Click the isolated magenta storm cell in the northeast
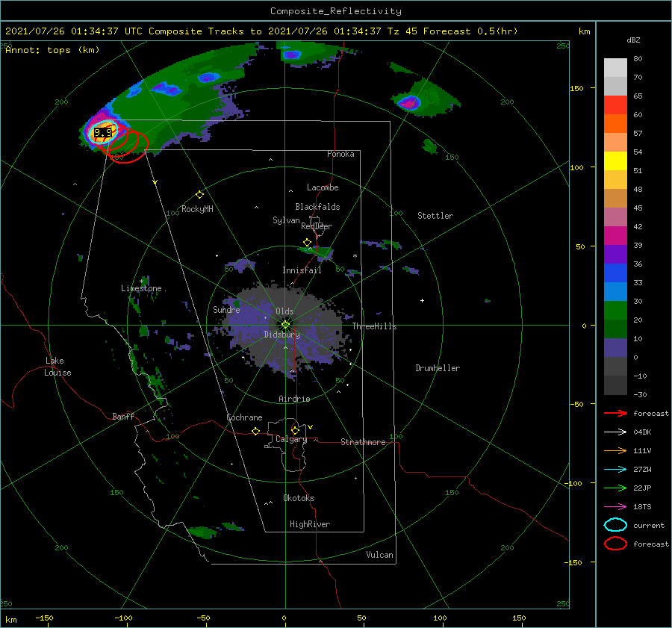This screenshot has width=672, height=628. click(x=409, y=103)
